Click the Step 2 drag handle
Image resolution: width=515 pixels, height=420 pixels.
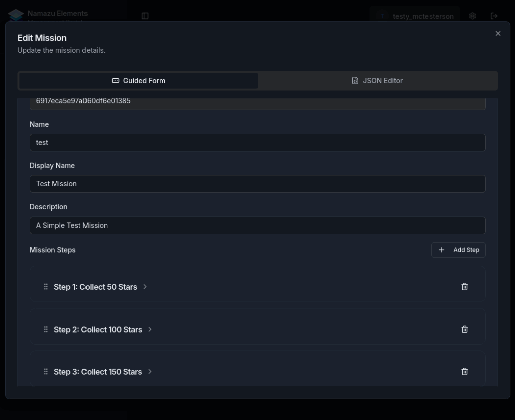pos(46,329)
